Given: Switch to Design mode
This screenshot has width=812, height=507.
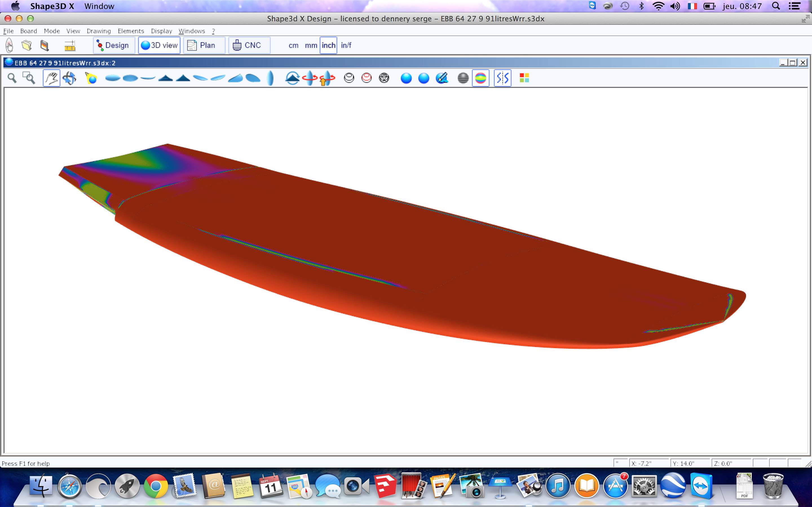Looking at the screenshot, I should pos(113,45).
